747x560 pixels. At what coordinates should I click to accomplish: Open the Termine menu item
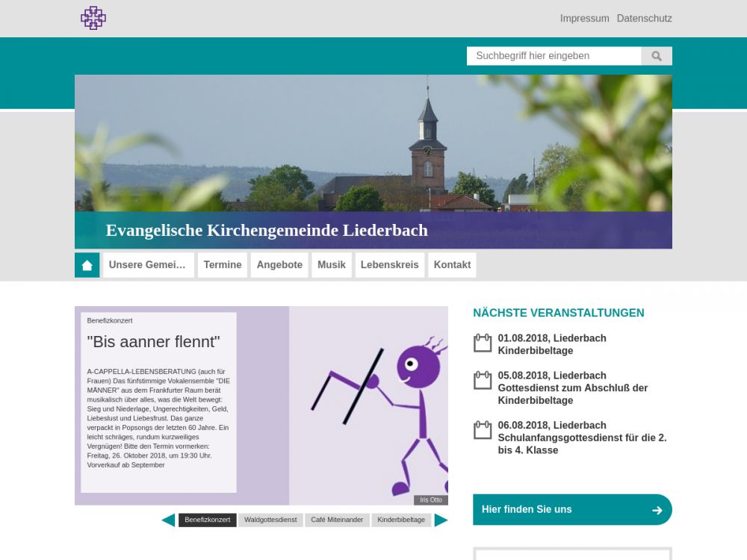pyautogui.click(x=223, y=265)
